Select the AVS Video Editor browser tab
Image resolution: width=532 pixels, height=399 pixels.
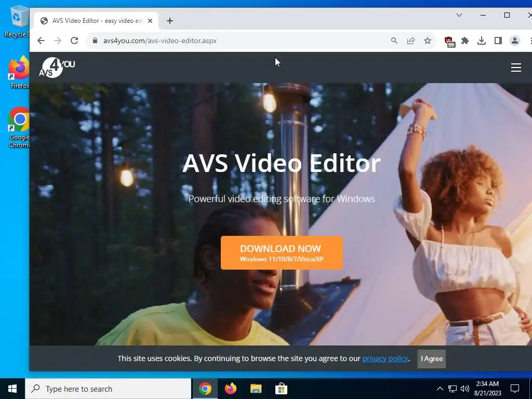point(96,21)
